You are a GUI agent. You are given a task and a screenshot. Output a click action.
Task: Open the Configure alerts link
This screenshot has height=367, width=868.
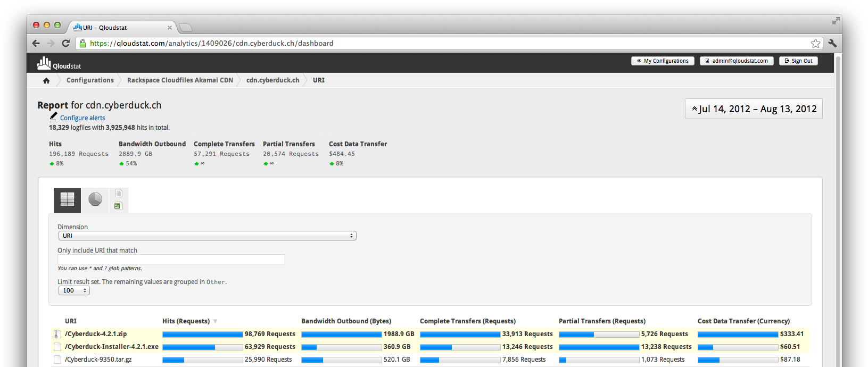82,118
